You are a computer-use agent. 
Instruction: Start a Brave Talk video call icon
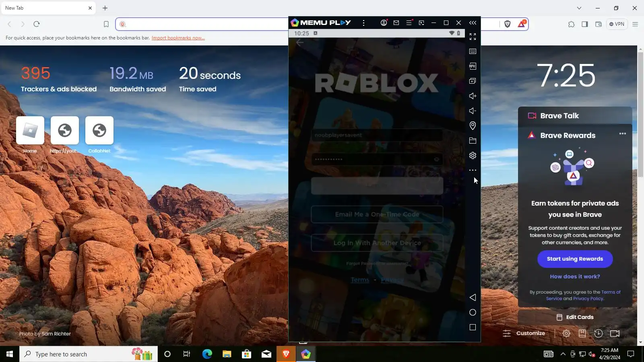pos(615,333)
